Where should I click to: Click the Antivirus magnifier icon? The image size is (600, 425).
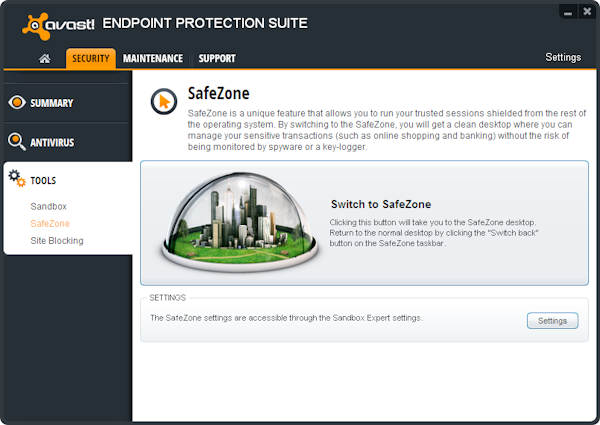click(16, 142)
